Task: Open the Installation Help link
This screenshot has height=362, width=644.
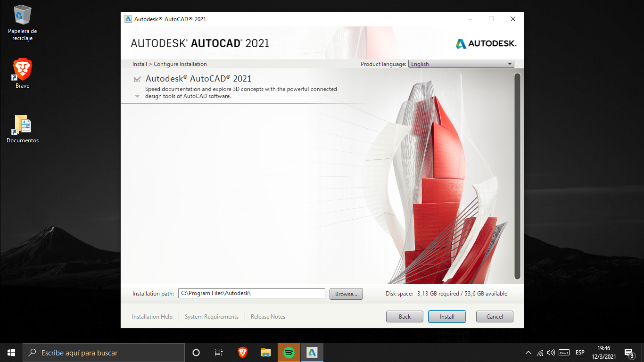Action: click(152, 317)
